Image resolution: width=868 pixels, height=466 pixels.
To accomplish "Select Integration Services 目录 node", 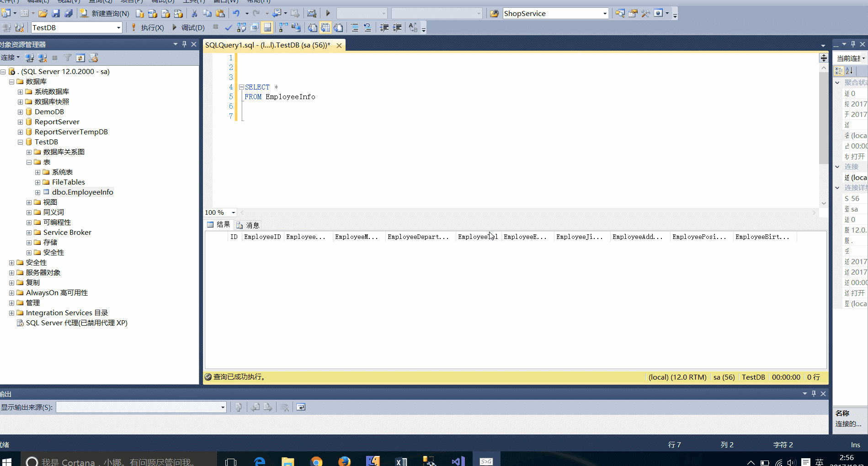I will (67, 313).
